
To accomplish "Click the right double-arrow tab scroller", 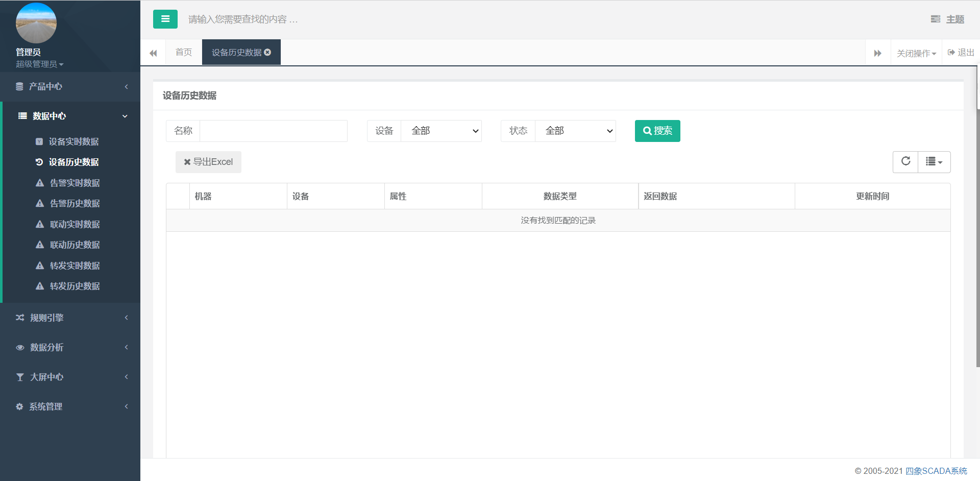I will point(877,53).
